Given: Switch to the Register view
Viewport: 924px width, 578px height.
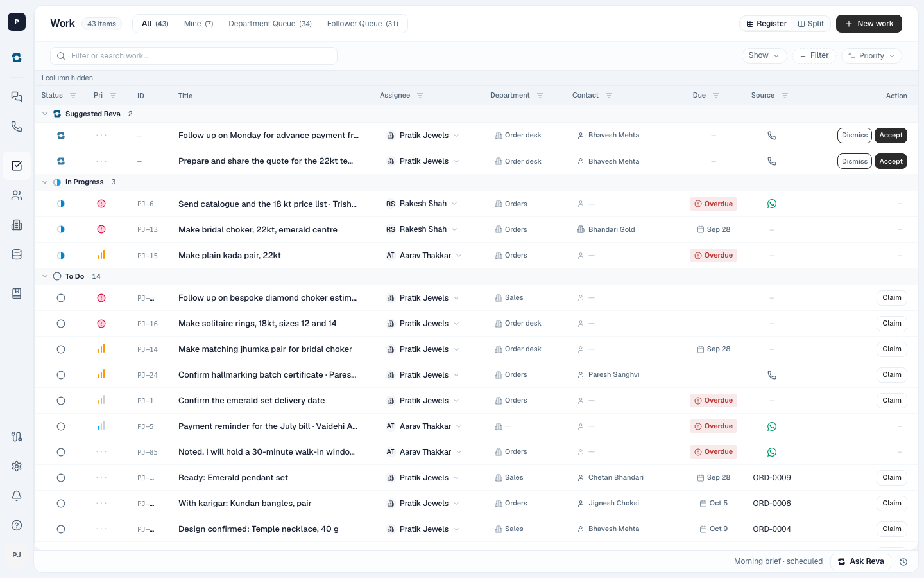Looking at the screenshot, I should pos(767,24).
